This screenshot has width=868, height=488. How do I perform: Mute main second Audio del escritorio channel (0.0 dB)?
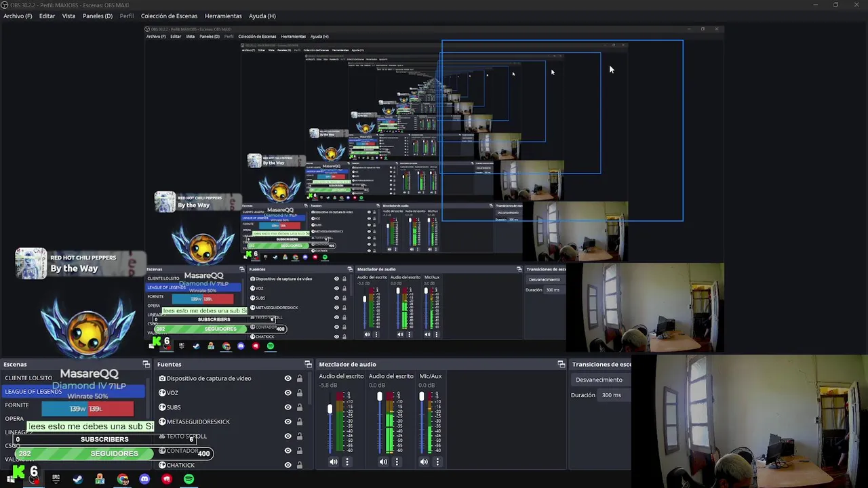click(383, 462)
